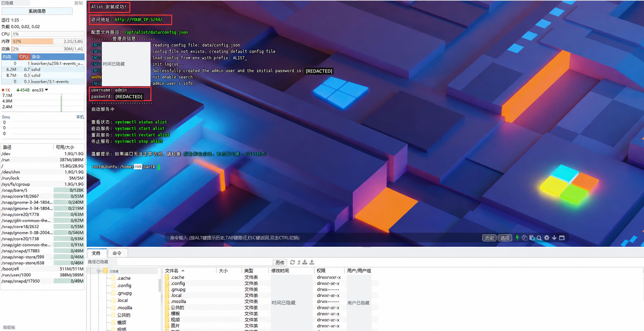
Task: Click the 历史 button in terminal toolbar
Action: tap(489, 238)
